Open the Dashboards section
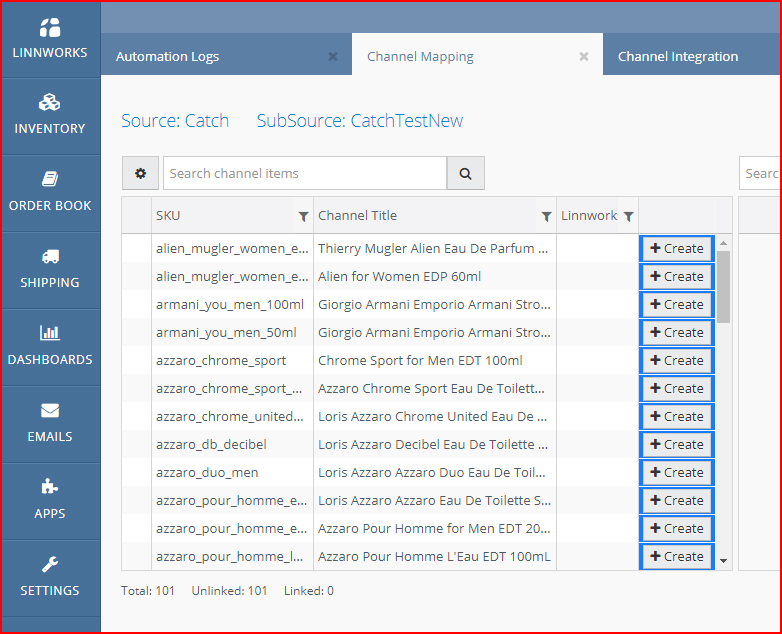The width and height of the screenshot is (782, 634). pos(50,347)
